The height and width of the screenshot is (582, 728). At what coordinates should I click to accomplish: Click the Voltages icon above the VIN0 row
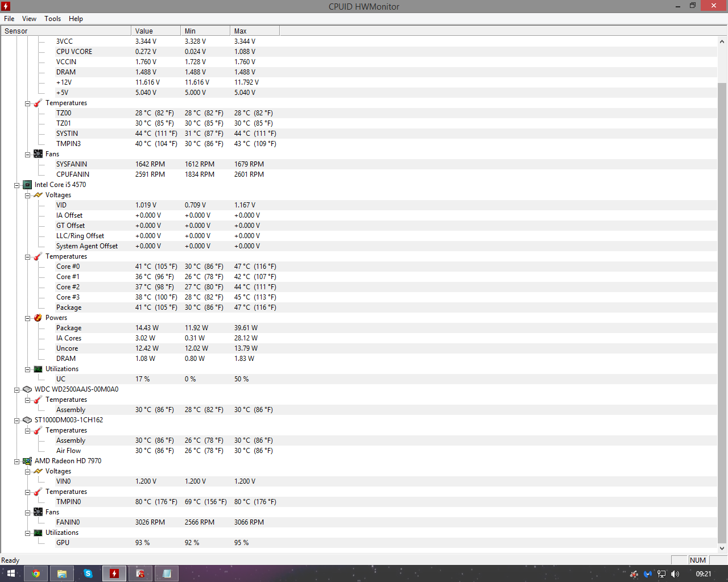coord(38,471)
